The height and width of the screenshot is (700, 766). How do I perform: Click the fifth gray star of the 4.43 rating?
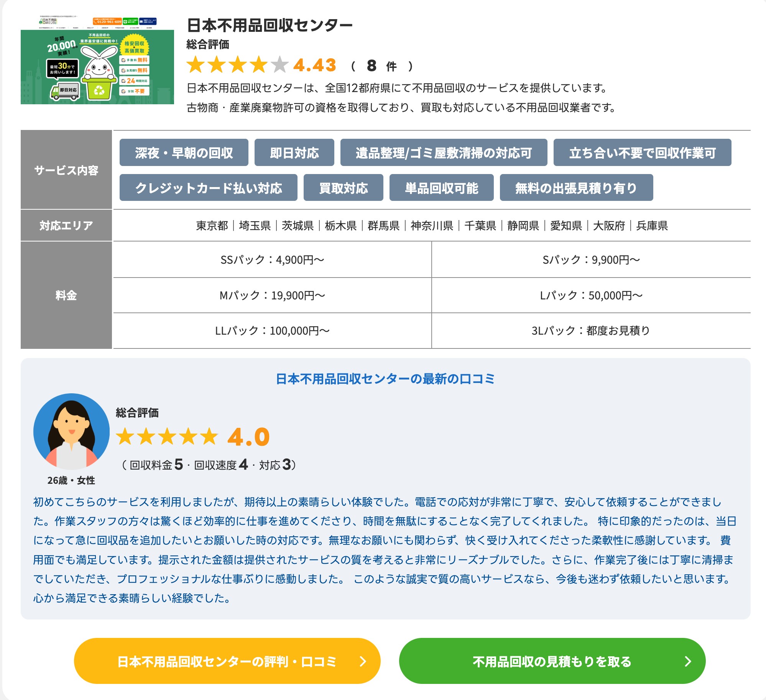pos(279,65)
